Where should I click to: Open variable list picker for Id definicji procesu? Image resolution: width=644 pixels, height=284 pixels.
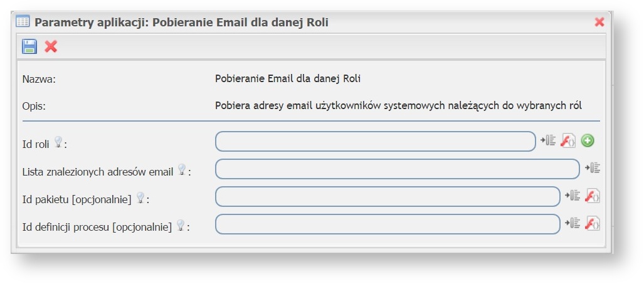tap(572, 223)
